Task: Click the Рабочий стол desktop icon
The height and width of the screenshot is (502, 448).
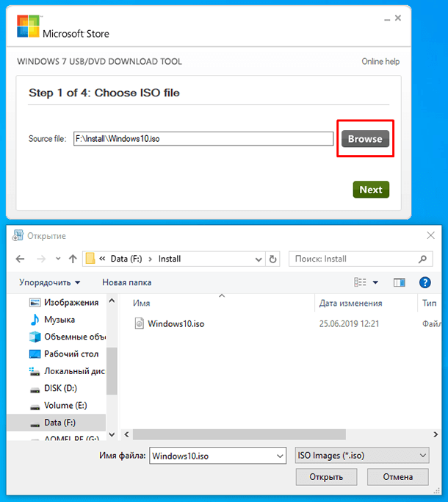Action: (35, 354)
